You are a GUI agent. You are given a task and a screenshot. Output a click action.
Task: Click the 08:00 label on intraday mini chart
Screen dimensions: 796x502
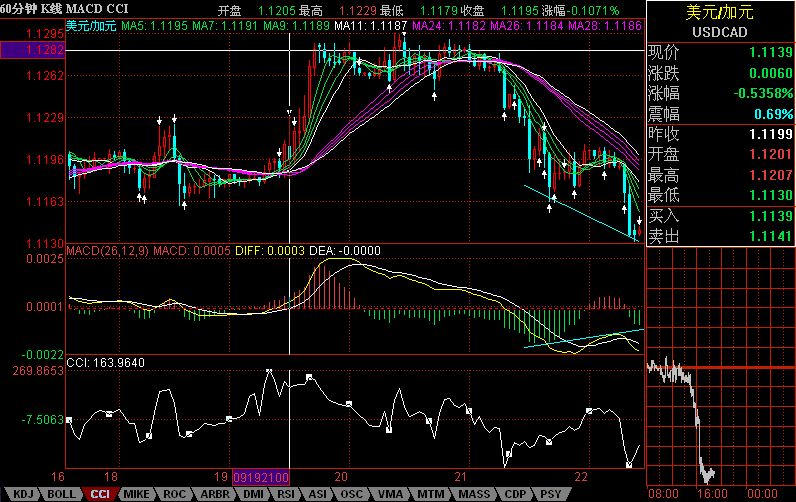coord(664,494)
